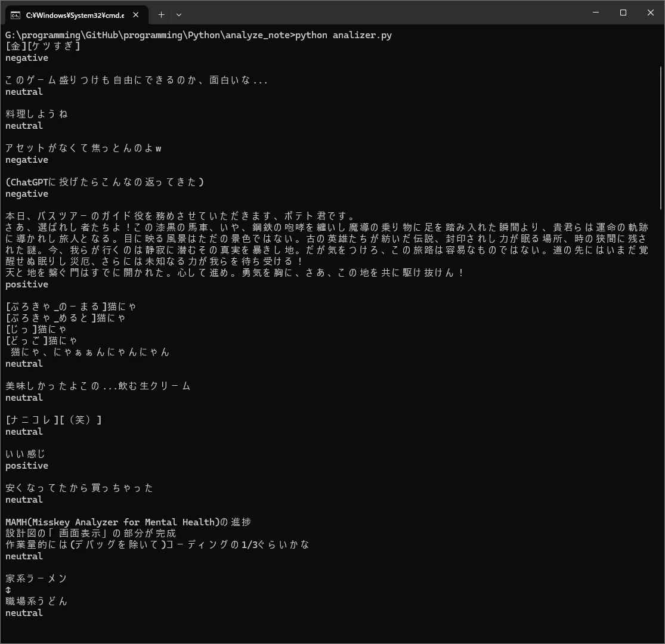Click 'positive' under the bus tour passage
665x644 pixels.
[27, 284]
